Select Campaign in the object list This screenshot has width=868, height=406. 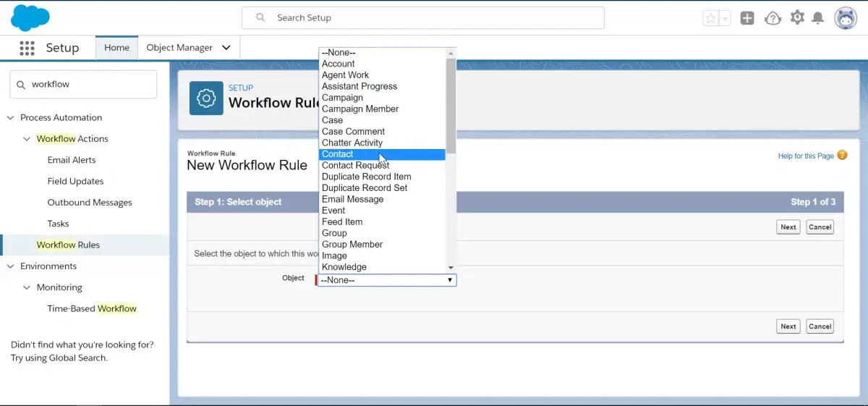click(x=382, y=98)
